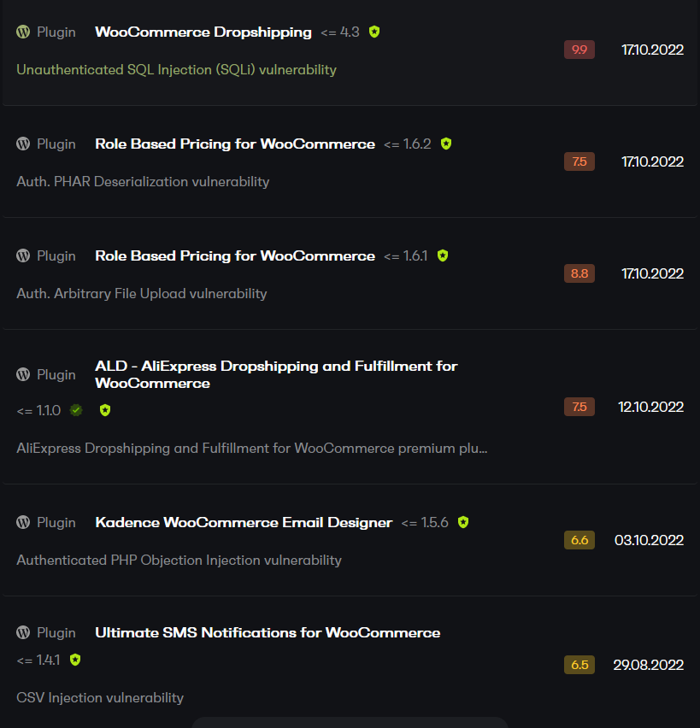Click the shield icon beside version 1.4.1

(75, 660)
